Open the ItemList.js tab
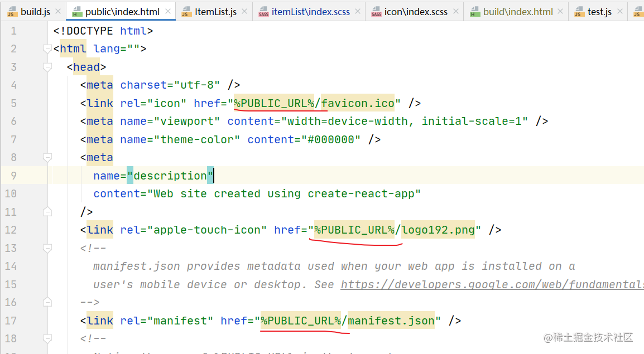Image resolution: width=644 pixels, height=354 pixels. (215, 12)
